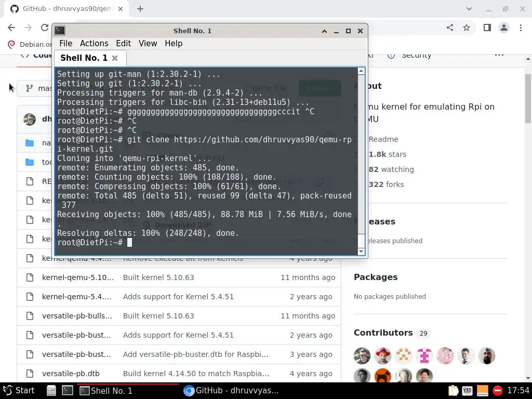Roll up the Shell window with caret icon
The height and width of the screenshot is (399, 532).
point(324,31)
